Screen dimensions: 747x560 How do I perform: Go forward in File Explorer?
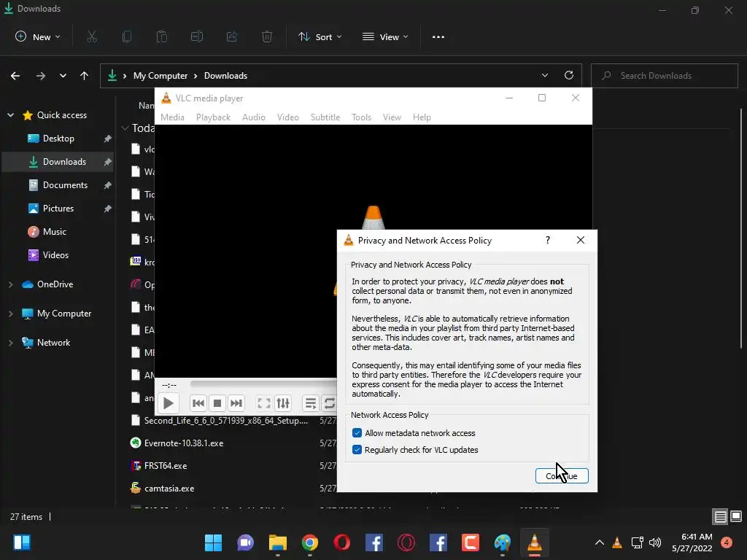[41, 76]
